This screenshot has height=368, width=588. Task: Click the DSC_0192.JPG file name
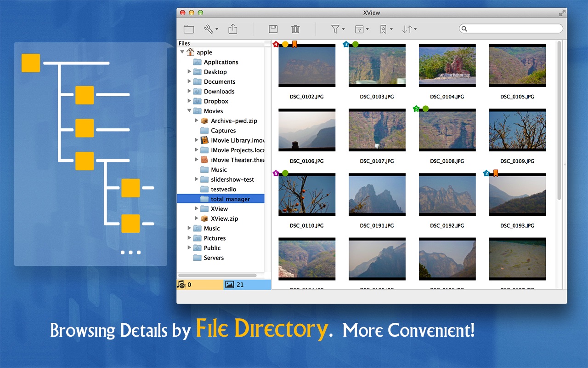click(447, 225)
